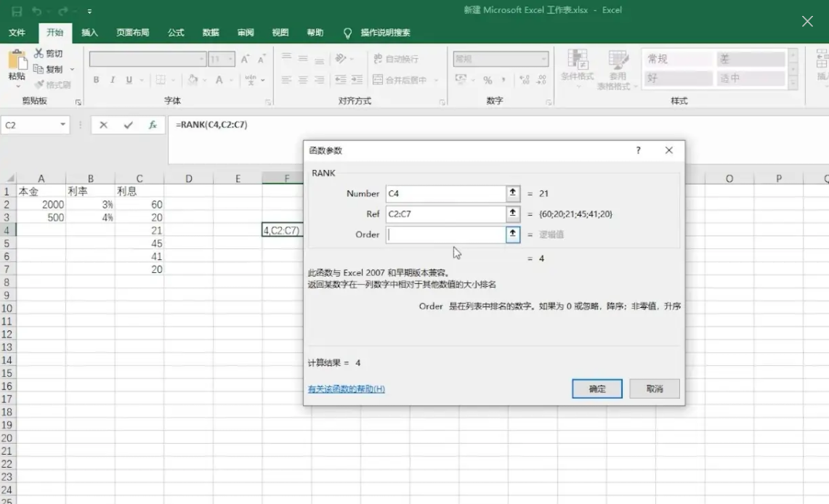Open the 数据 ribbon tab
This screenshot has height=504, width=829.
point(211,33)
